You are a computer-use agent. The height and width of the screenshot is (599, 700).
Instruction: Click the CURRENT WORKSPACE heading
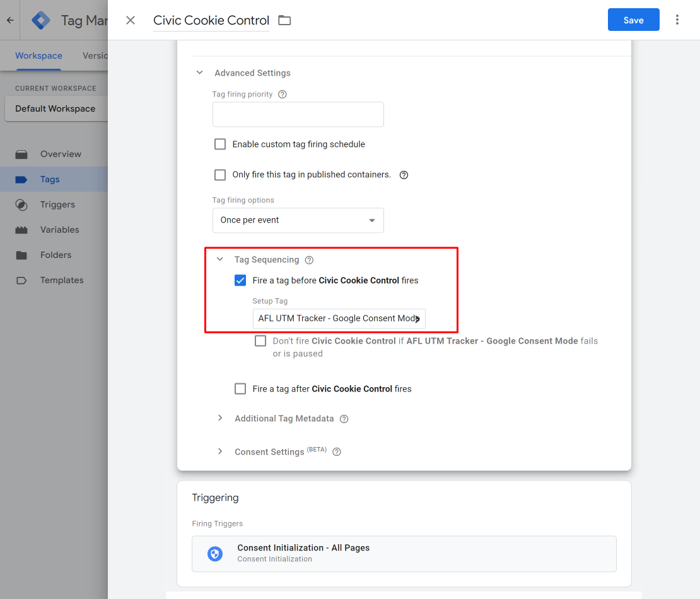tap(55, 88)
